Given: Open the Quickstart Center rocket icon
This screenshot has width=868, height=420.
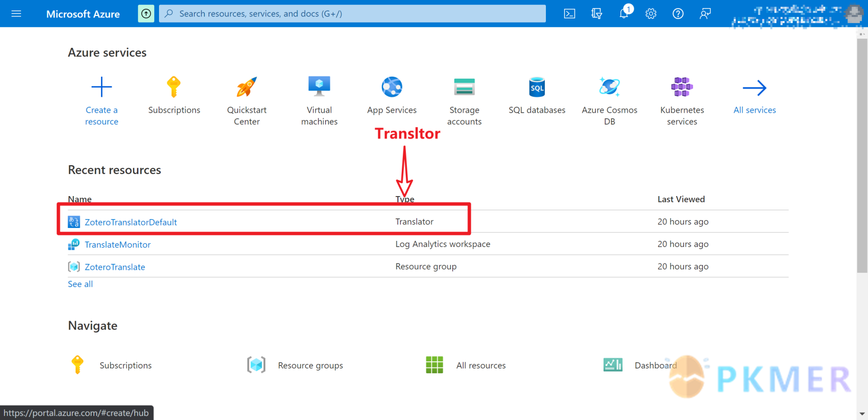Looking at the screenshot, I should [x=246, y=87].
